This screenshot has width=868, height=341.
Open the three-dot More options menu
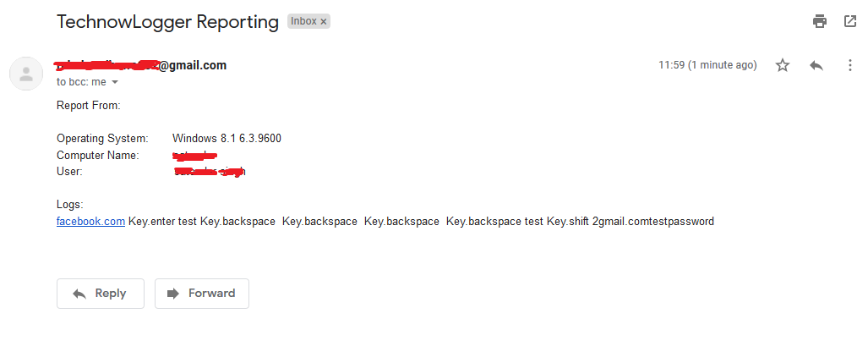849,65
